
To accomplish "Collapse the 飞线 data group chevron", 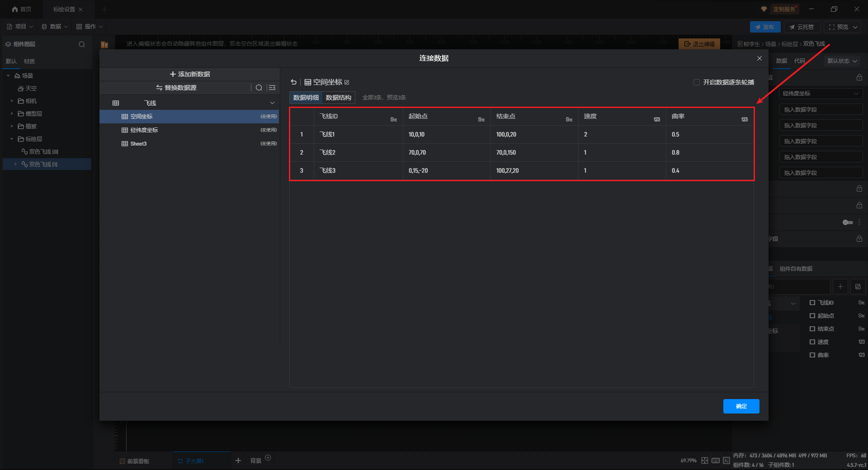I will click(272, 103).
